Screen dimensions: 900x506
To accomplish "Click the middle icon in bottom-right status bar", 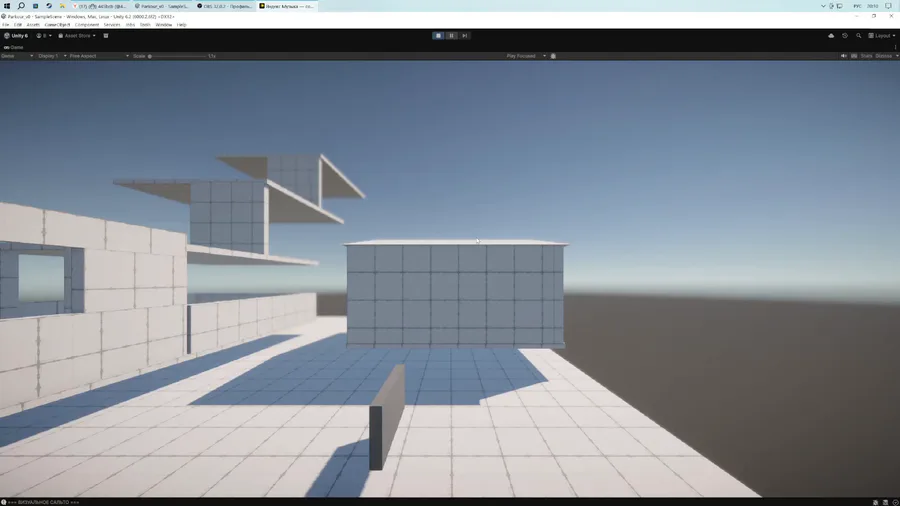I will point(885,502).
